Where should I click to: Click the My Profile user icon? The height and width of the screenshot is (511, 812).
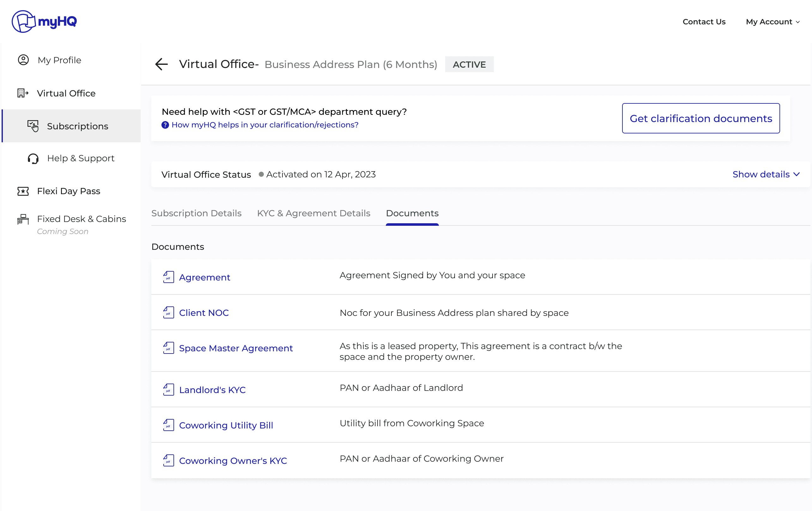tap(23, 60)
